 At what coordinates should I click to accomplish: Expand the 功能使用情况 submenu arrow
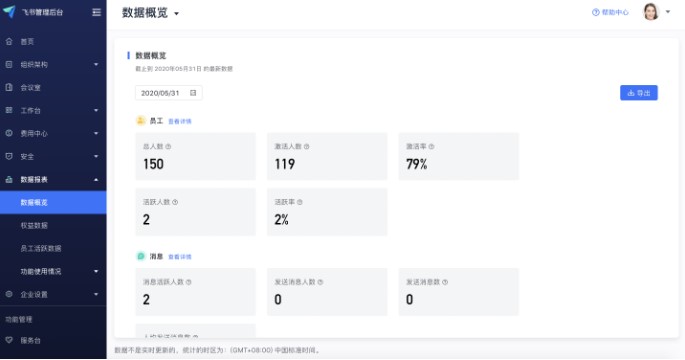click(96, 271)
